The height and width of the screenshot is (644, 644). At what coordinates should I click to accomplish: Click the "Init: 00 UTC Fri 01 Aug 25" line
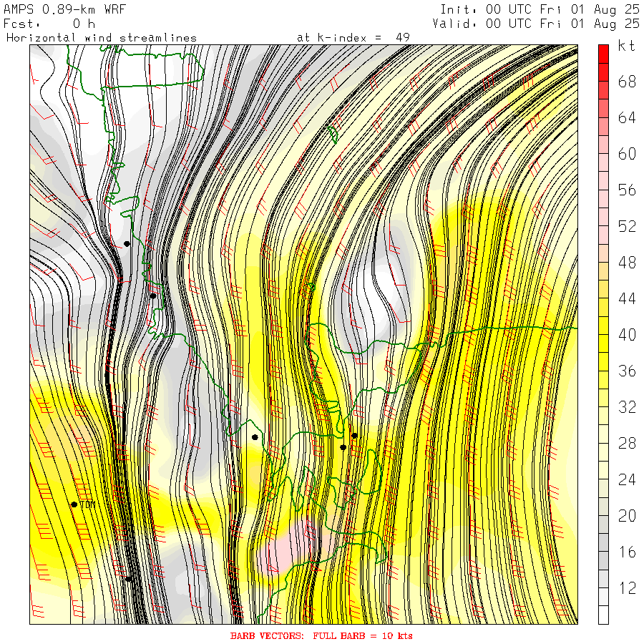point(540,9)
